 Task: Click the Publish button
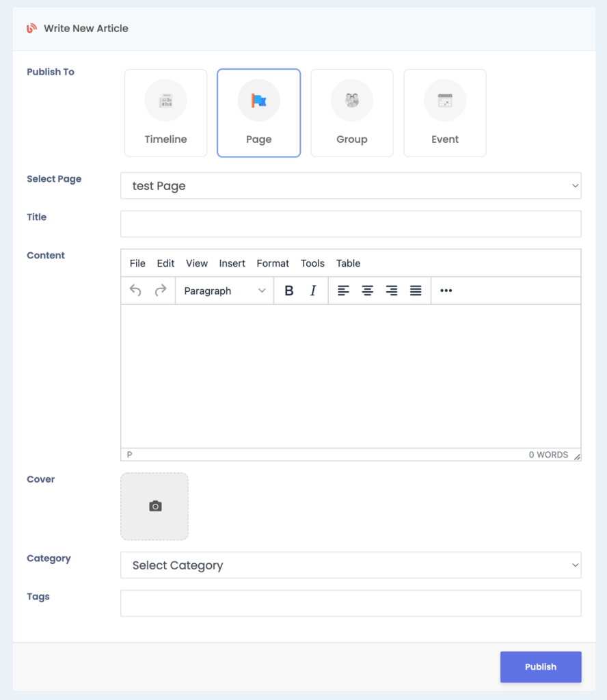[541, 667]
